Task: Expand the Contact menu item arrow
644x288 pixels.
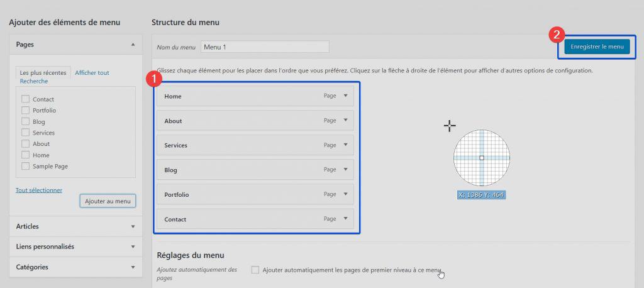Action: pyautogui.click(x=345, y=218)
